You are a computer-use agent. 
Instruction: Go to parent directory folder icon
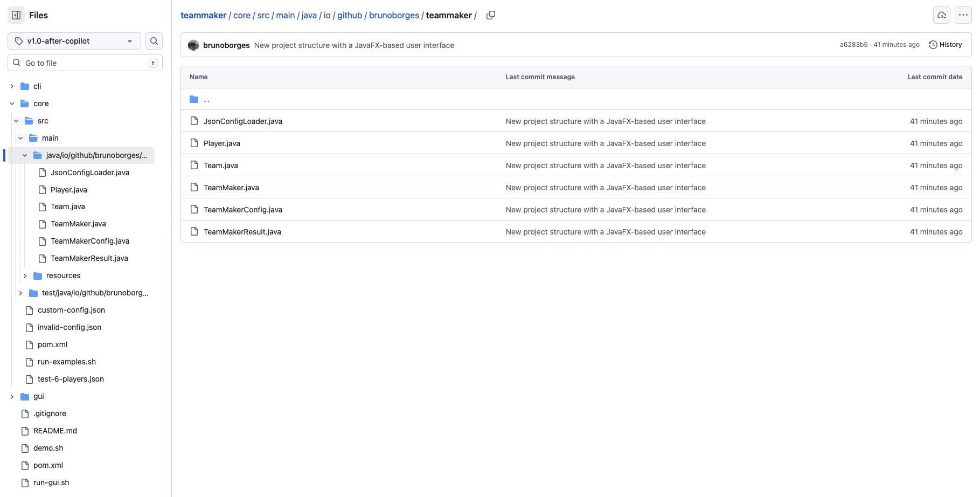point(194,99)
